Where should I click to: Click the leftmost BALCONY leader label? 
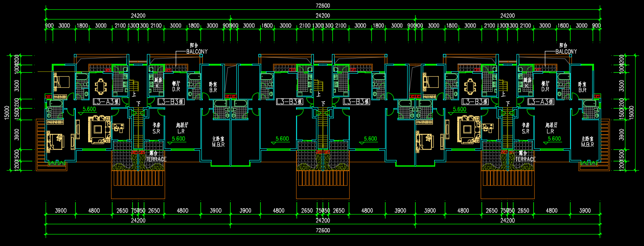(x=197, y=51)
